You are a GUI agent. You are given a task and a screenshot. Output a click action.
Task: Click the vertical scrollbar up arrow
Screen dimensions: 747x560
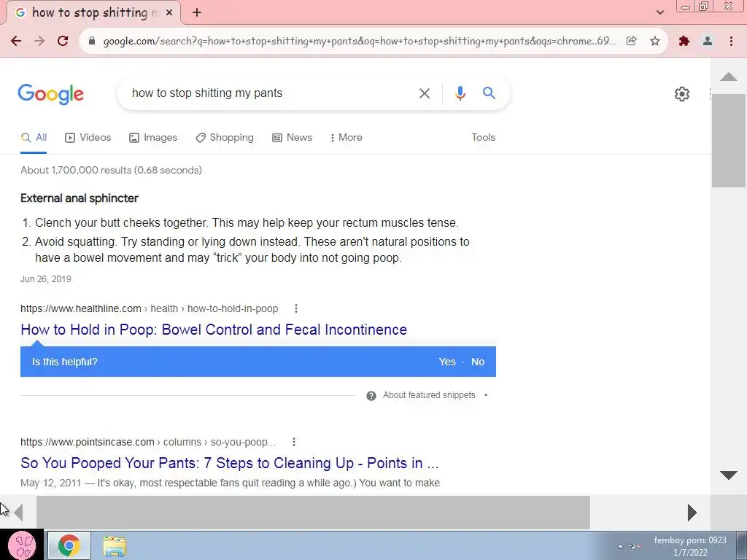pos(729,77)
